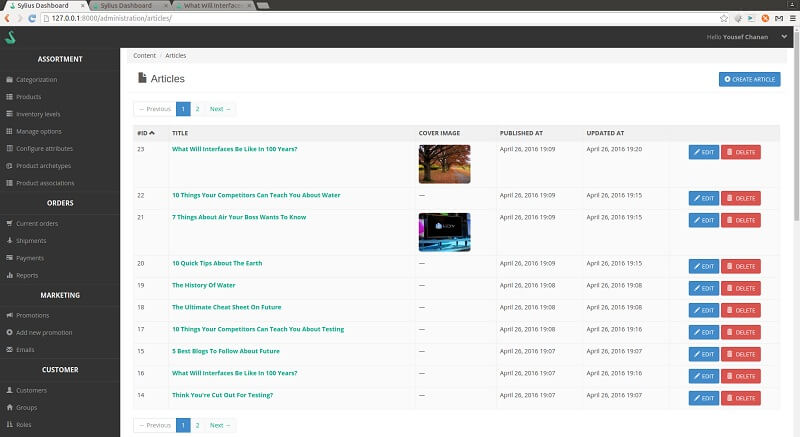The image size is (800, 437).
Task: Delete article 16
Action: (x=741, y=376)
